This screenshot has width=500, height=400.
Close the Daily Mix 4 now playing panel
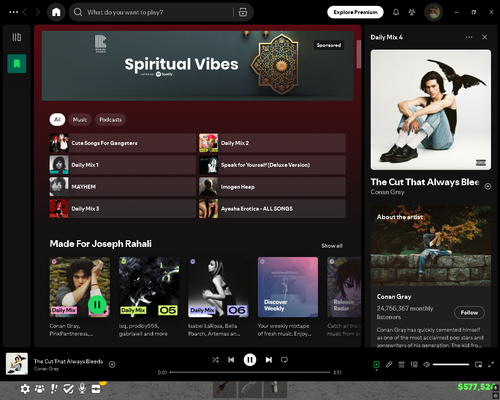485,37
